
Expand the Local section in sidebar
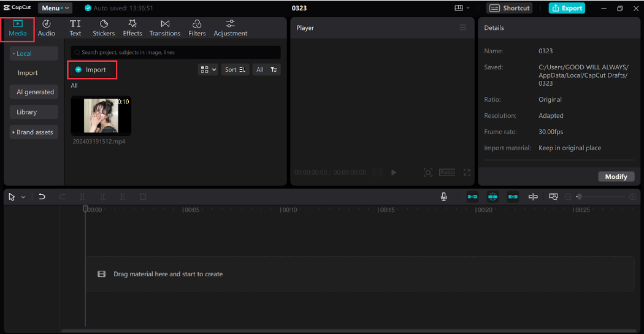34,53
